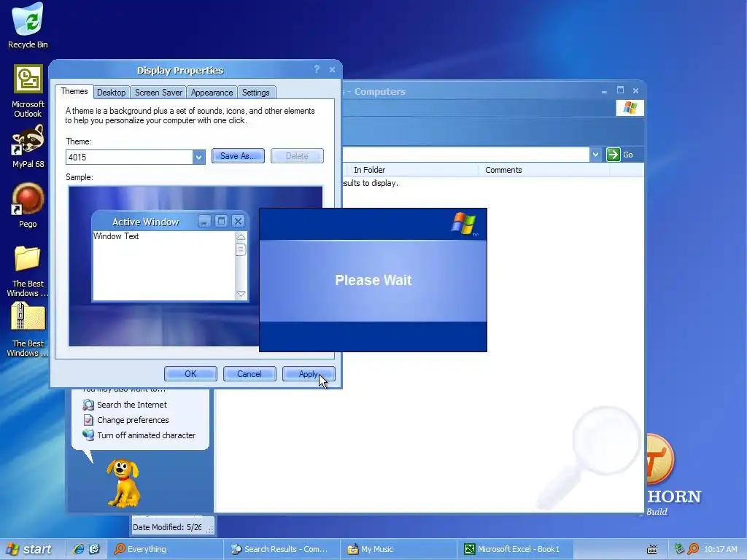The height and width of the screenshot is (560, 747).
Task: Switch to Search Results taskbar button
Action: click(x=281, y=549)
